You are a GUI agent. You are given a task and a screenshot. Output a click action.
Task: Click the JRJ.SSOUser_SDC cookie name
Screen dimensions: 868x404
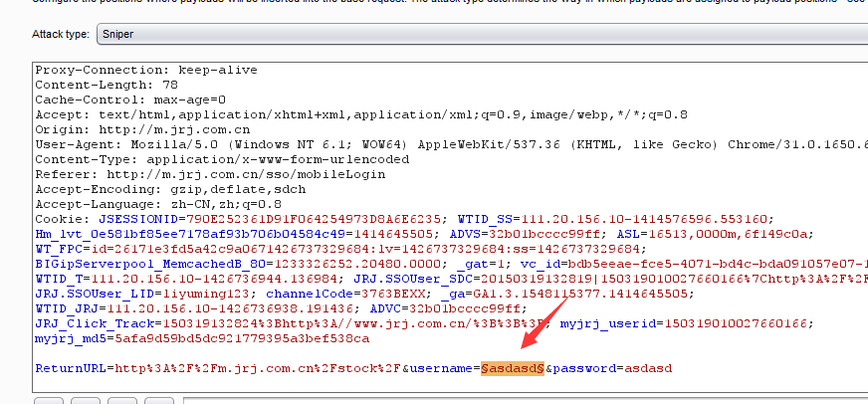[x=412, y=279]
